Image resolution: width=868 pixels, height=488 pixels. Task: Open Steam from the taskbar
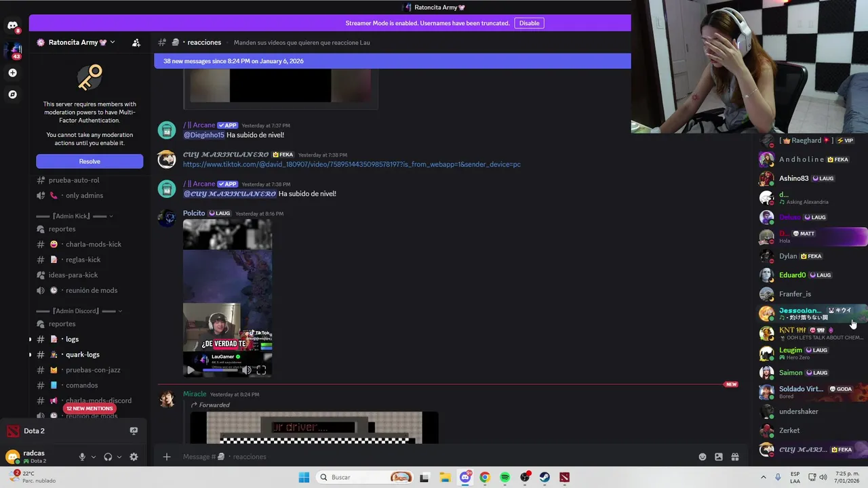tap(545, 477)
